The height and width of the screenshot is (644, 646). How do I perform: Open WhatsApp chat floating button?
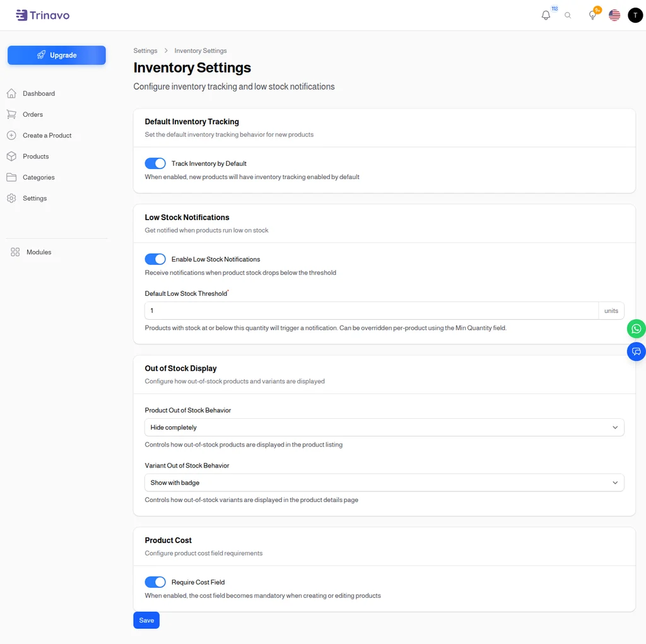coord(636,329)
